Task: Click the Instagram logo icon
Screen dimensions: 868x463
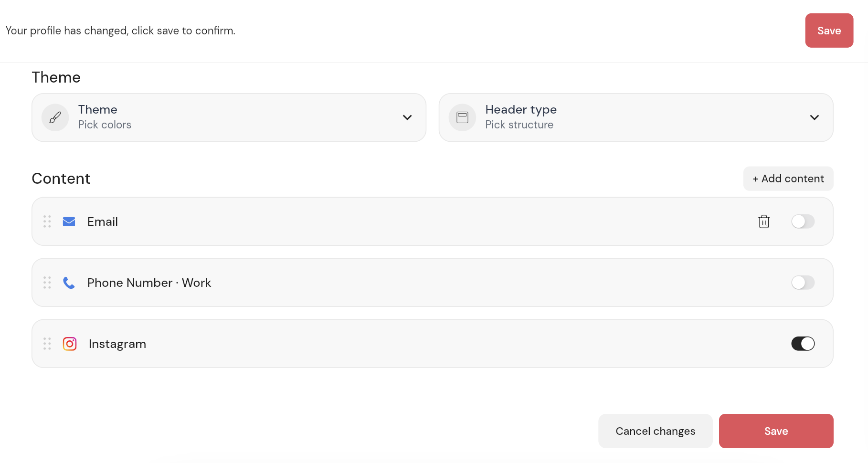Action: (70, 344)
